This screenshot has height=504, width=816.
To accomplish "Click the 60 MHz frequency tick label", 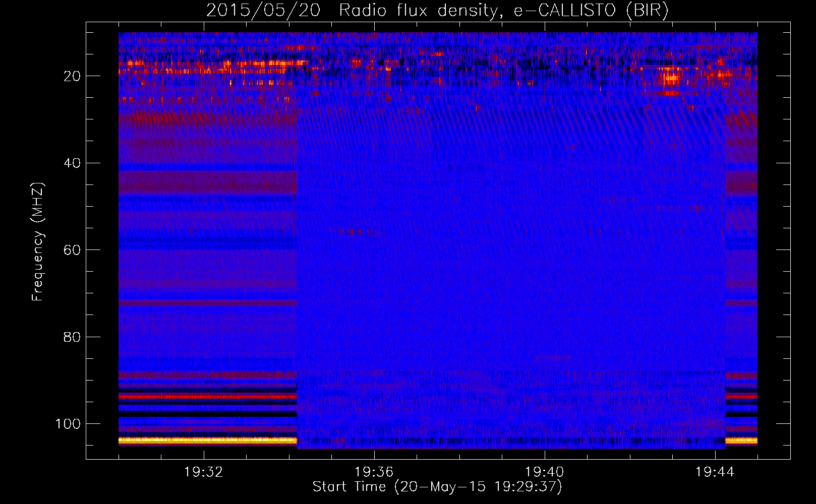I will pos(72,250).
